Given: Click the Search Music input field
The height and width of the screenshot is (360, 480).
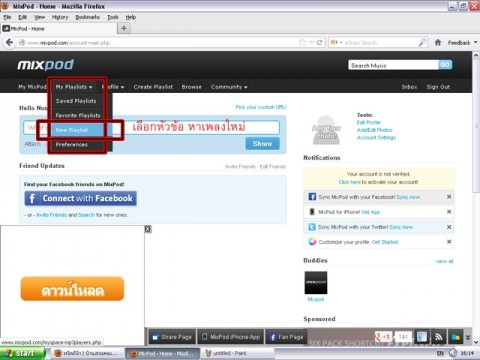Looking at the screenshot, I should click(393, 65).
